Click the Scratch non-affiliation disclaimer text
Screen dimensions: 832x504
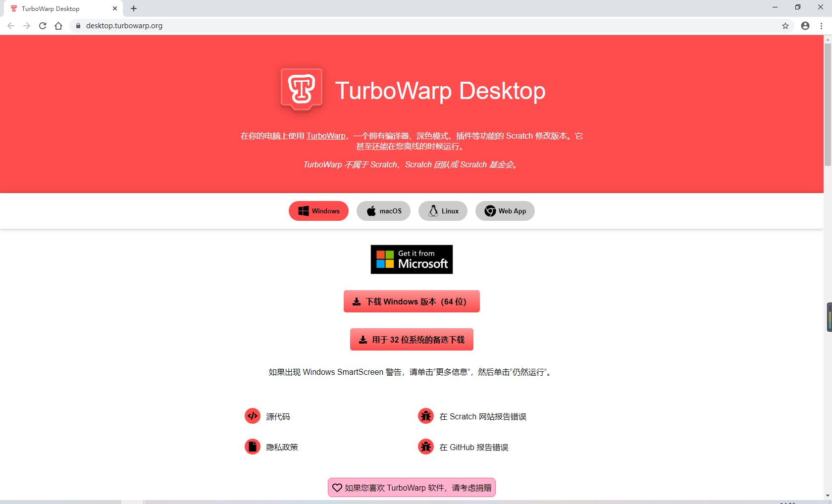point(412,164)
